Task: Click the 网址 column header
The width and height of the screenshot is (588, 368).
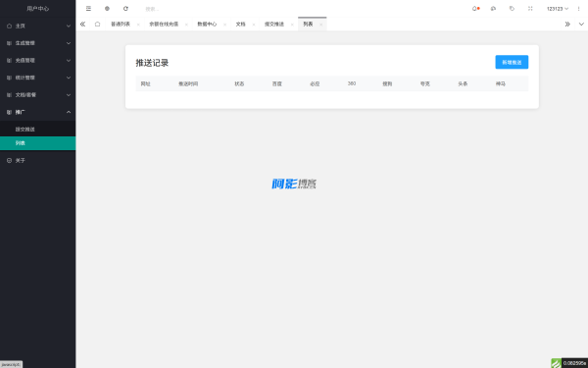Action: coord(145,83)
